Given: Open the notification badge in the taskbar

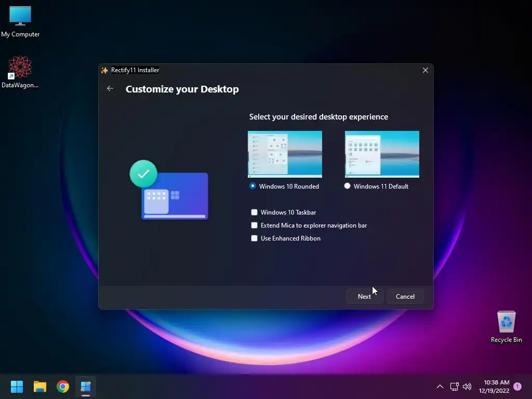Looking at the screenshot, I should (x=517, y=387).
